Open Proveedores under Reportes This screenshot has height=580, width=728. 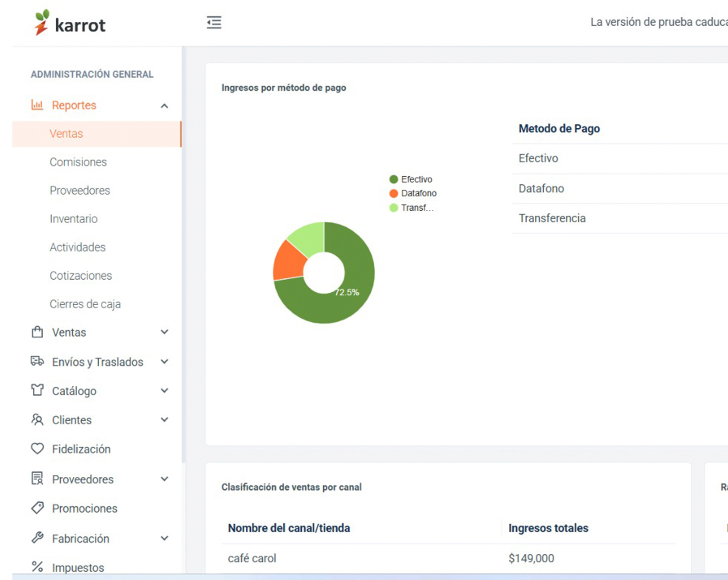point(80,190)
